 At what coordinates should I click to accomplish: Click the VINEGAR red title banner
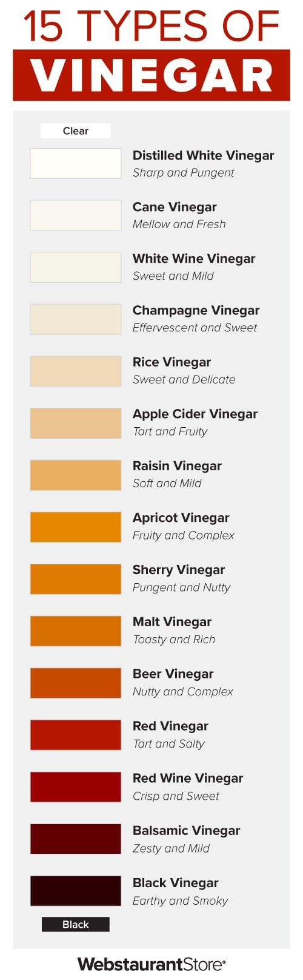pyautogui.click(x=151, y=75)
